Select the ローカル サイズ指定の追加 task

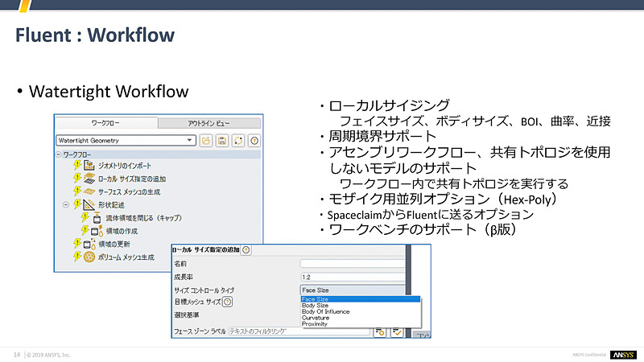coord(132,179)
